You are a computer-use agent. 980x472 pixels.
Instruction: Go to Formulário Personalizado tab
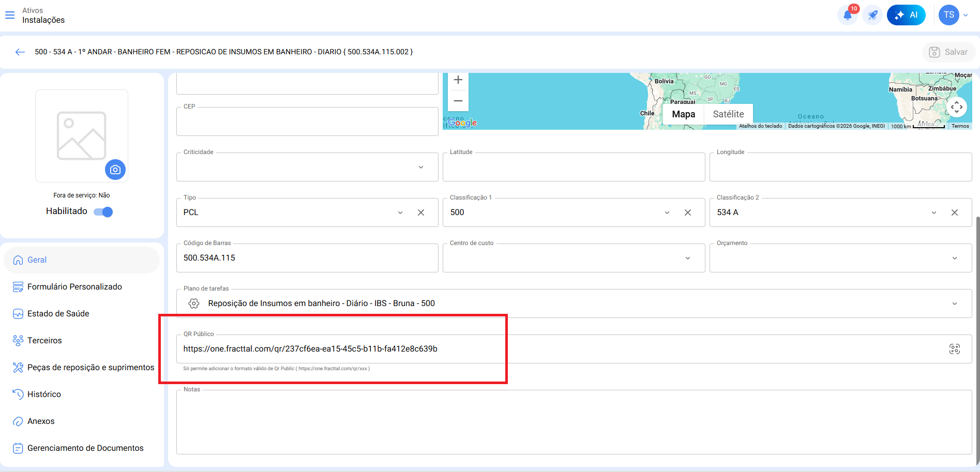point(74,286)
